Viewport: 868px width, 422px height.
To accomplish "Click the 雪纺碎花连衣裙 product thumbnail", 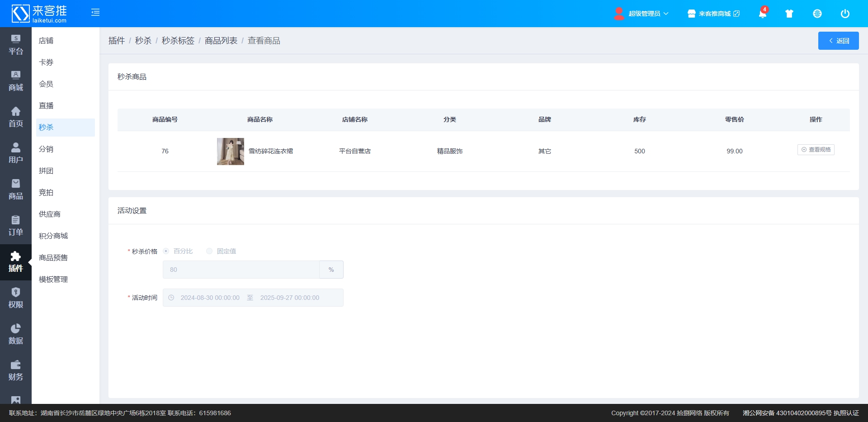I will coord(231,152).
